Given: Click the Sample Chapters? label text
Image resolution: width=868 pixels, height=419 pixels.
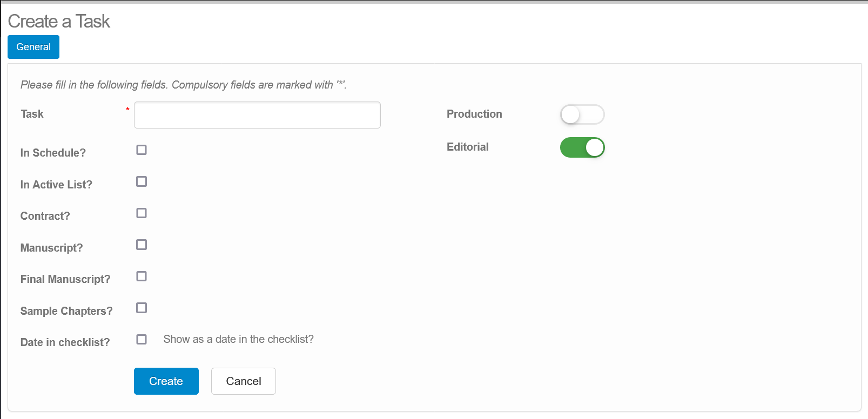Looking at the screenshot, I should tap(66, 311).
